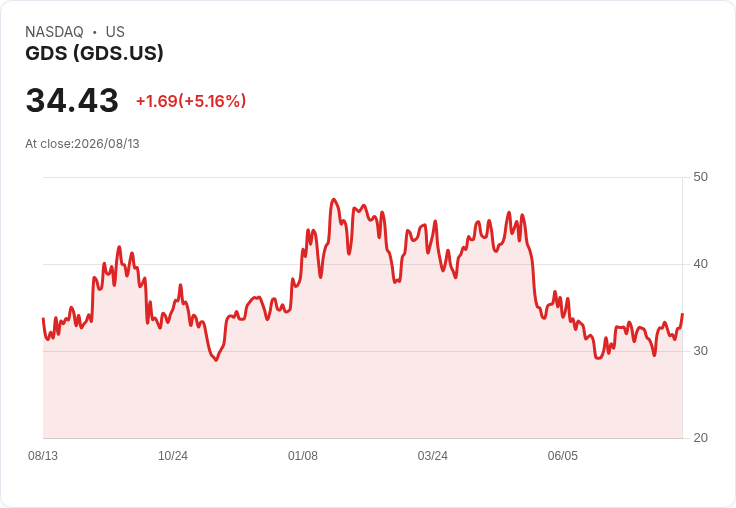
Task: Click the 10/24 date axis label
Action: (173, 455)
